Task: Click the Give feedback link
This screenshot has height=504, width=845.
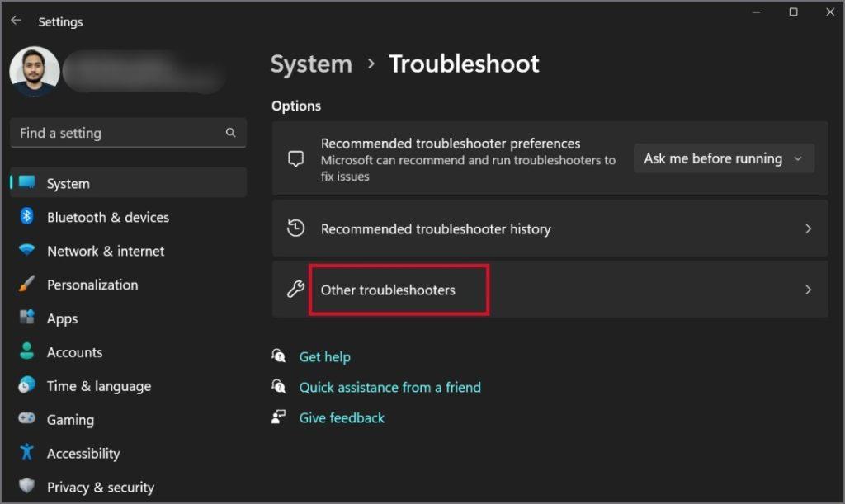Action: pyautogui.click(x=342, y=418)
